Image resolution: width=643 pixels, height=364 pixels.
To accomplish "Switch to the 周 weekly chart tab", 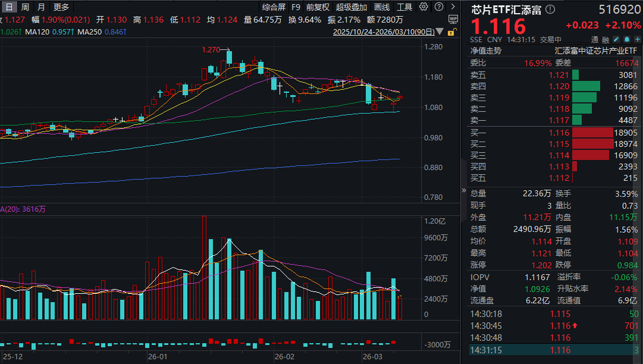I will click(23, 6).
